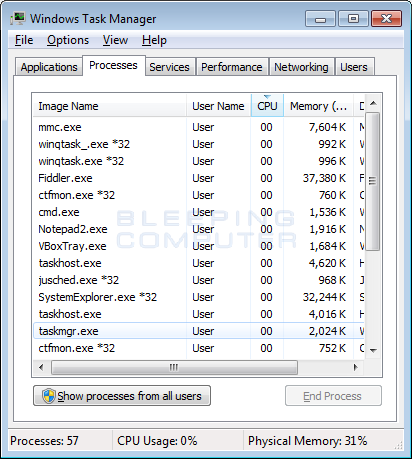This screenshot has width=412, height=459.
Task: Select the Fiddler.exe process
Action: click(x=199, y=178)
